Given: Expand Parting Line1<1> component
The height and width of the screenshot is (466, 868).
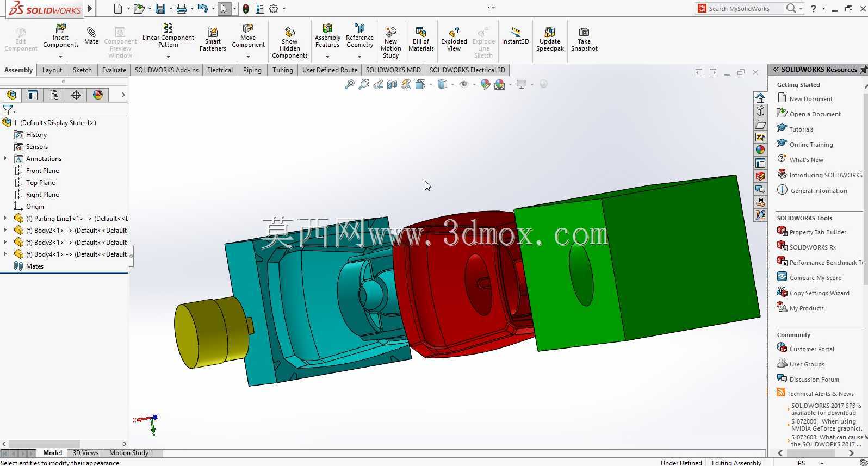Looking at the screenshot, I should pos(5,219).
